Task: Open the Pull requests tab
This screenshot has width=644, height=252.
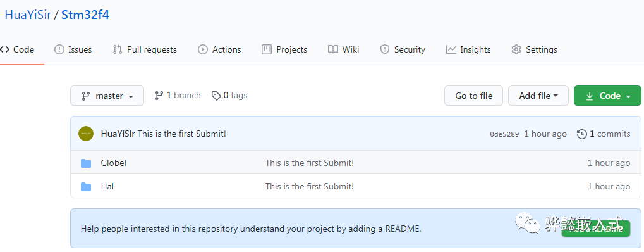Action: tap(145, 49)
